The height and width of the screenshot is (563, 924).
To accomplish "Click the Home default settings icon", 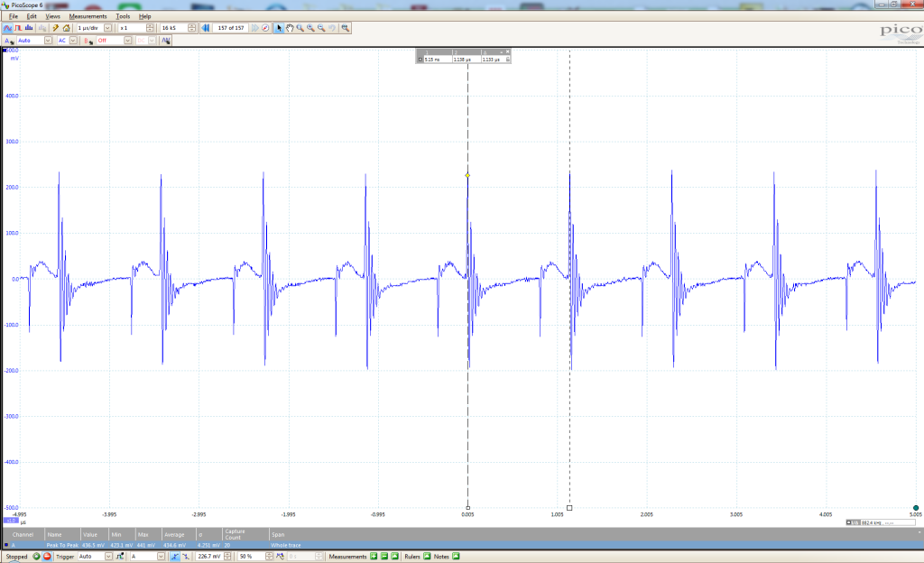I will (x=66, y=28).
